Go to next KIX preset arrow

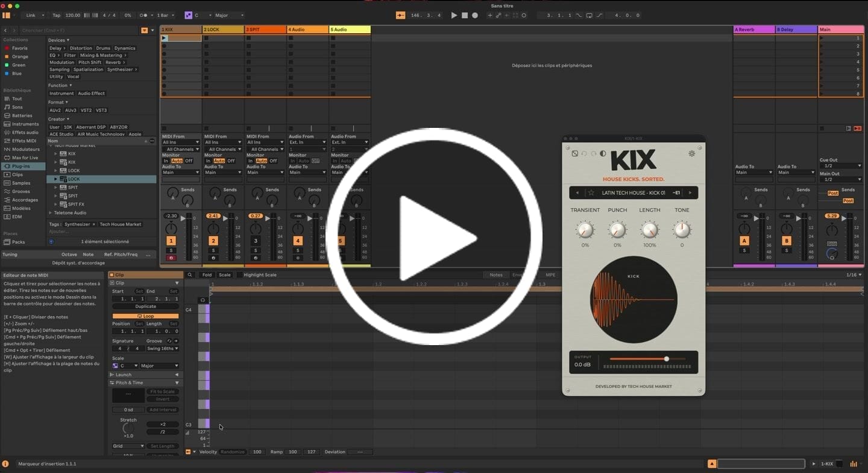point(690,193)
